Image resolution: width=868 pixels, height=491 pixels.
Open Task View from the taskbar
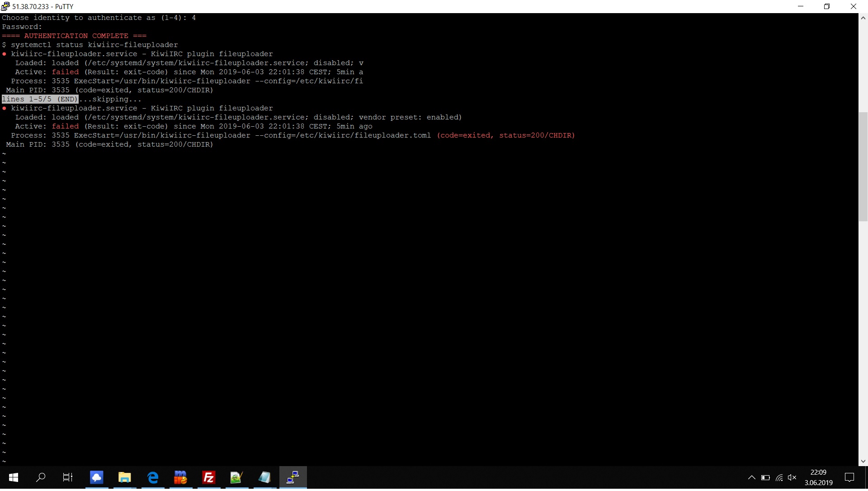68,477
